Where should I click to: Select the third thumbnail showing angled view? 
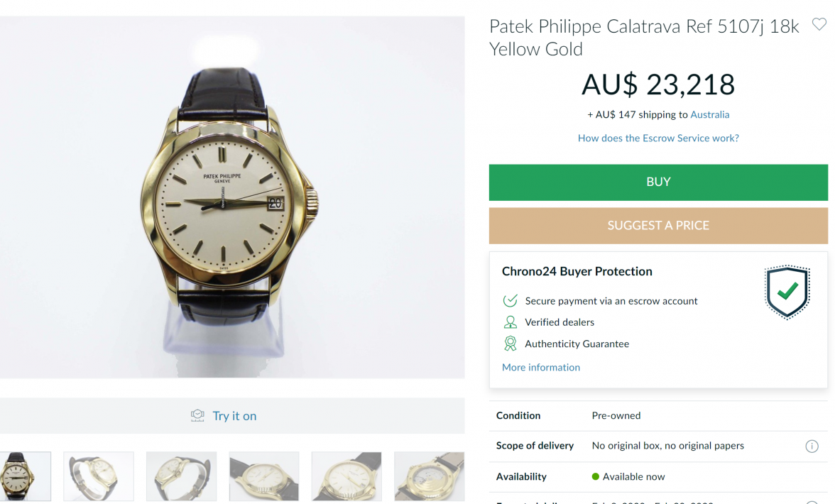pyautogui.click(x=181, y=476)
